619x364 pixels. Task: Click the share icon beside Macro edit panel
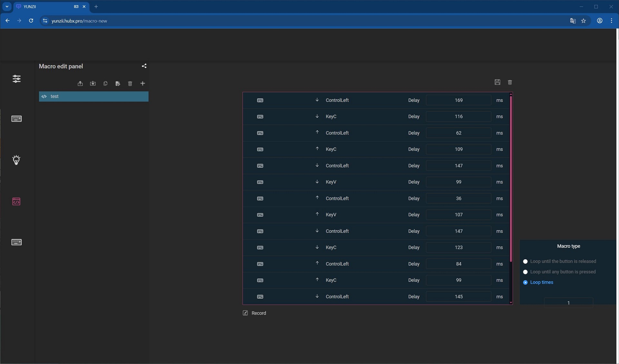tap(144, 66)
